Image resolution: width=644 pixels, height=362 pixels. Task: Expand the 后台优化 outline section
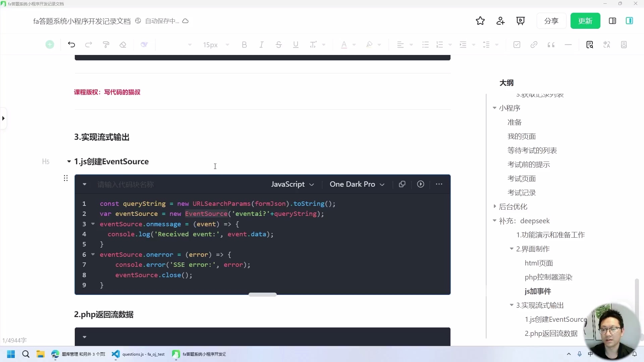(495, 206)
